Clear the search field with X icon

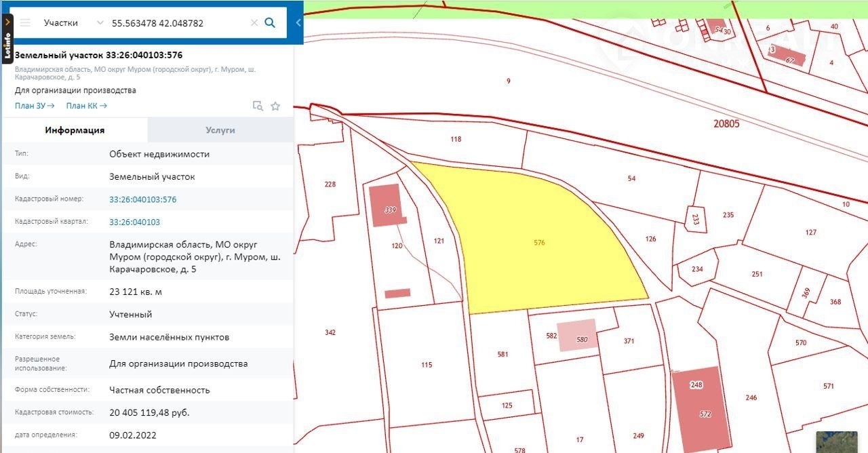point(254,22)
